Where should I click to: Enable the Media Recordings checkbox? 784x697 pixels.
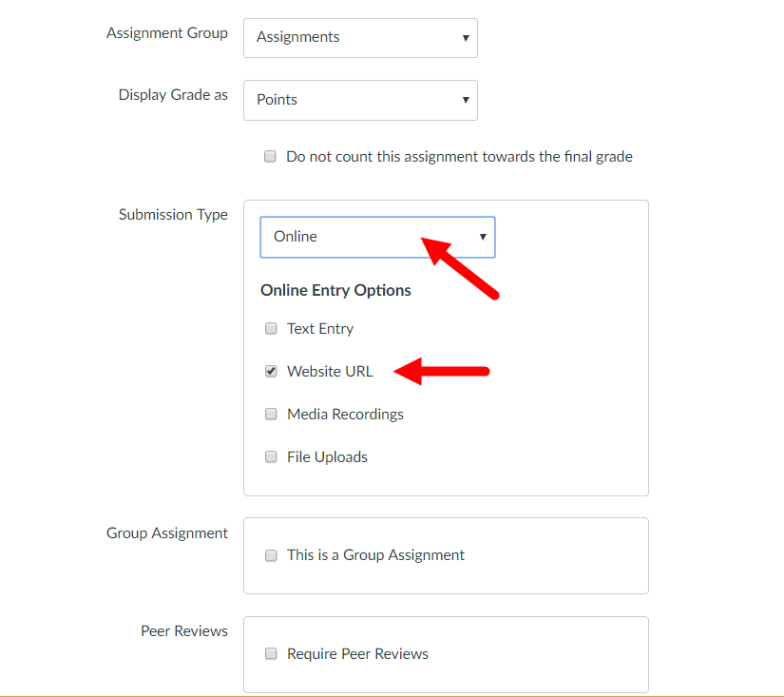pyautogui.click(x=271, y=415)
